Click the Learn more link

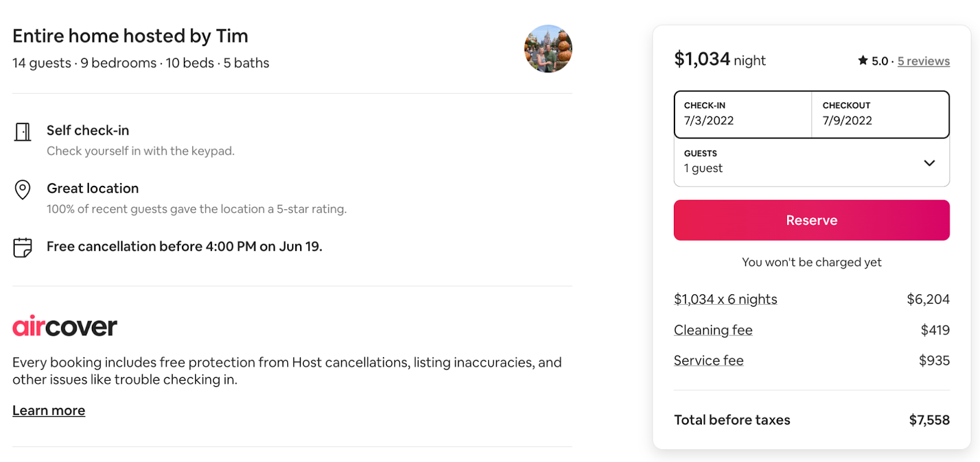(49, 411)
